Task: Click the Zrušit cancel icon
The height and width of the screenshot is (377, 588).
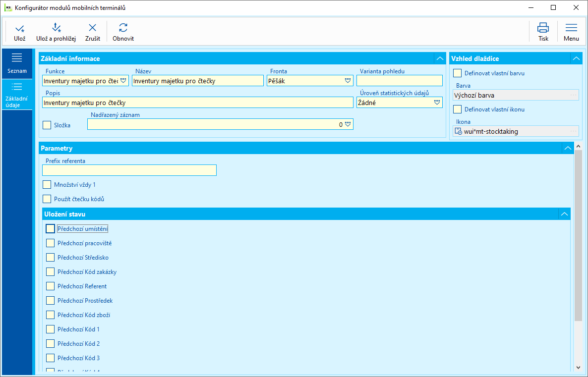Action: point(92,28)
